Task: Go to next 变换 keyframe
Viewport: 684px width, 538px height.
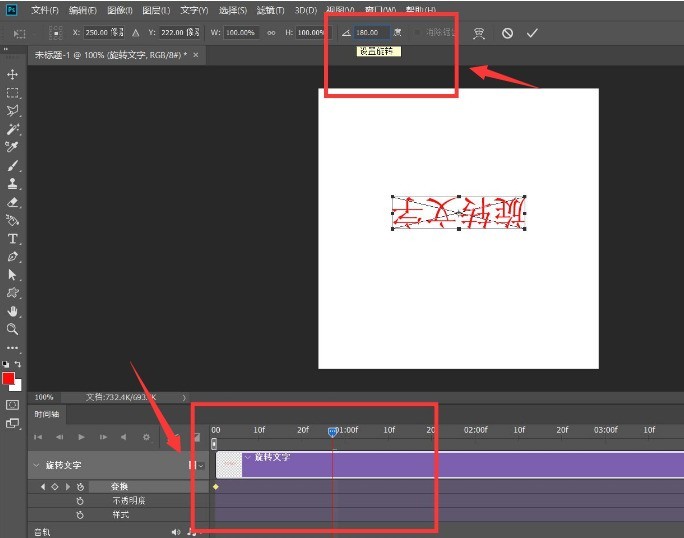Action: 68,487
